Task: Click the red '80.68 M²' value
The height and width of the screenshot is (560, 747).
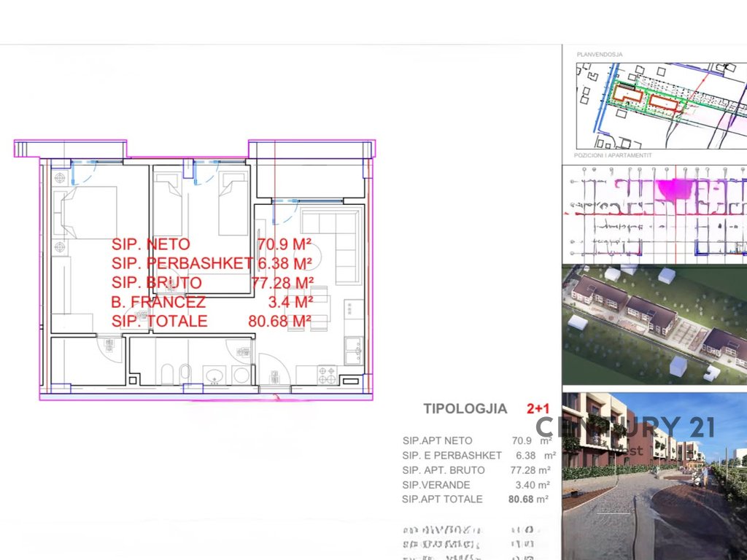Action: pos(280,321)
